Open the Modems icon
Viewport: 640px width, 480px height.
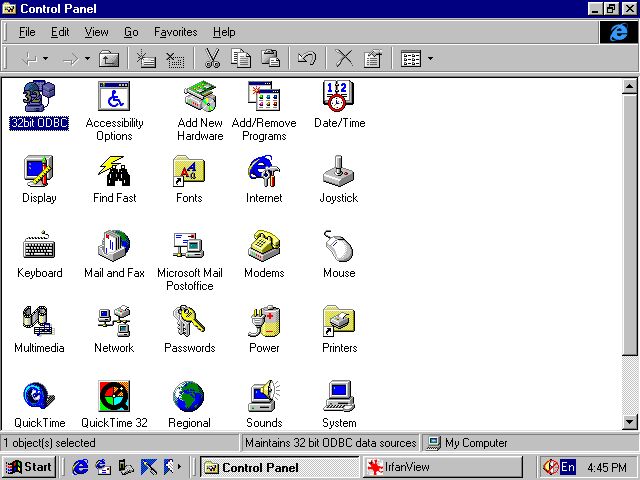point(264,255)
